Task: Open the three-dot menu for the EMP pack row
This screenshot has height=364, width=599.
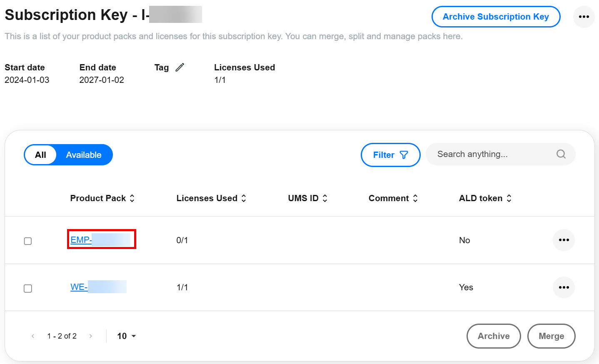Action: 564,240
